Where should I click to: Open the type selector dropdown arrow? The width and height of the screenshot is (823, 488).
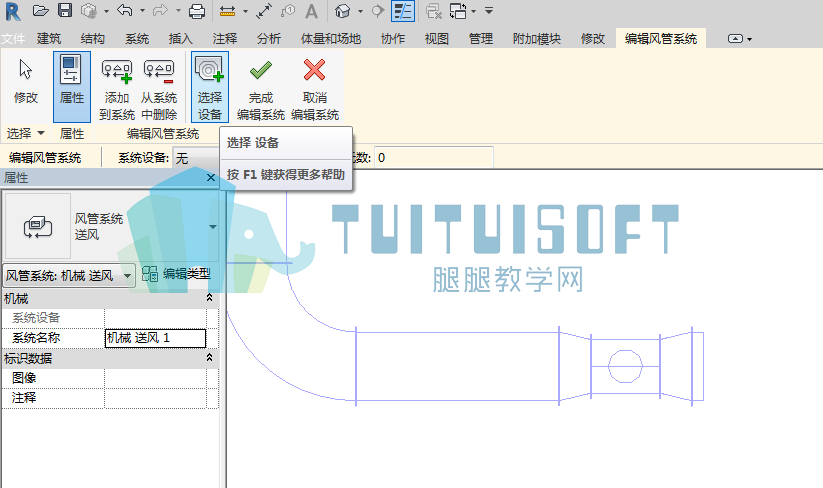point(213,227)
